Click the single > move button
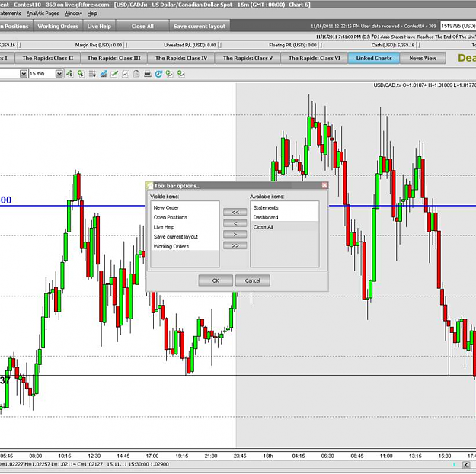Screen dimensions: 476x474 (235, 234)
